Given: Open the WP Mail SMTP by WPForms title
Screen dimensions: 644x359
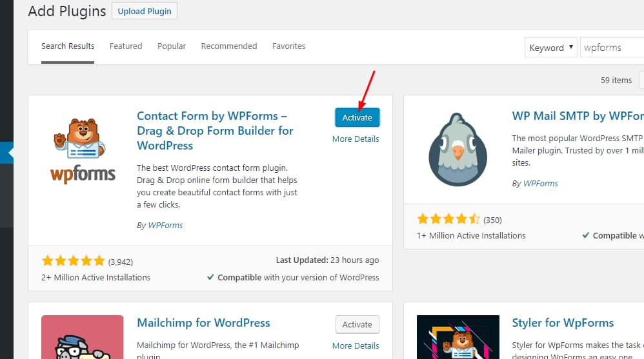Looking at the screenshot, I should coord(578,116).
